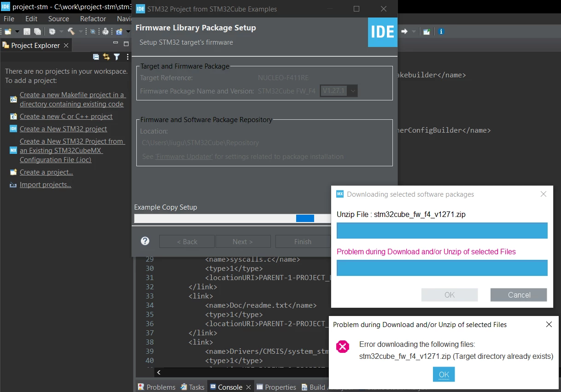The height and width of the screenshot is (392, 561).
Task: Switch to the Problems tab
Action: tap(157, 387)
